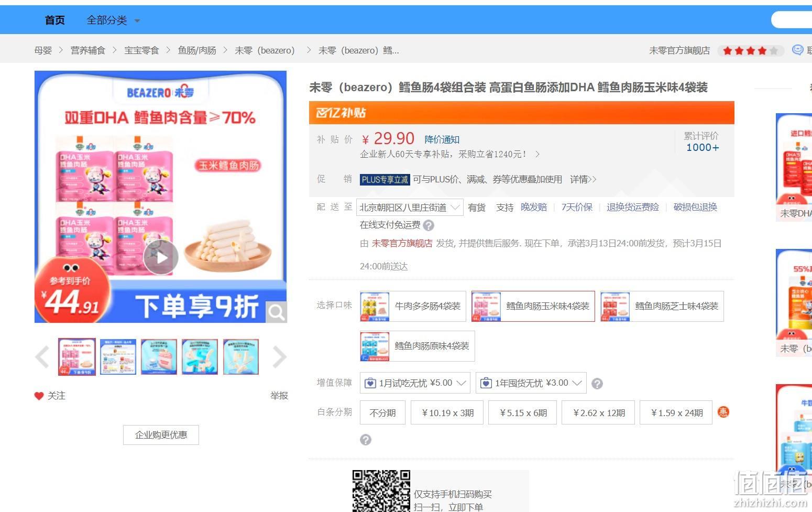Open the 全部分类 dropdown
Viewport: 812px width, 512px height.
(113, 20)
